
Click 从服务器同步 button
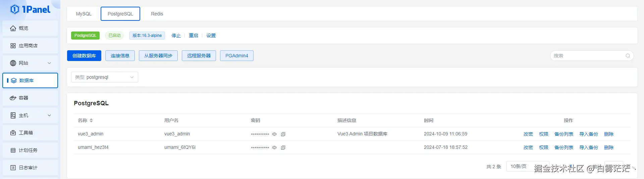158,56
